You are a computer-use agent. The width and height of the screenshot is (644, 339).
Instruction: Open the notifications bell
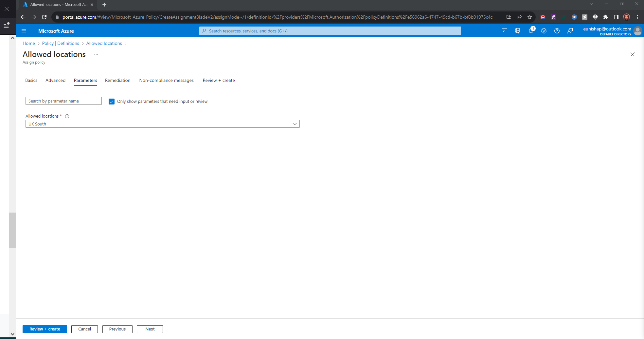pos(531,31)
